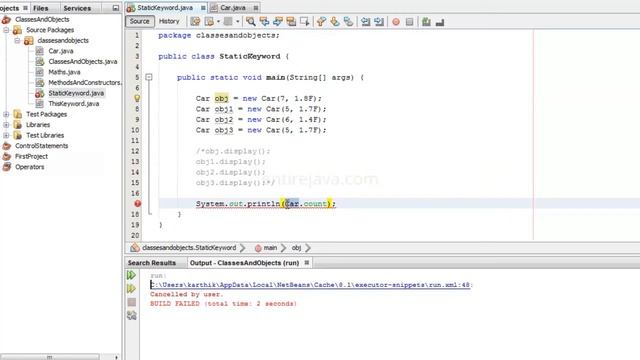The width and height of the screenshot is (640, 360).
Task: Jump to the Last Edit location icon
Action: [x=196, y=22]
